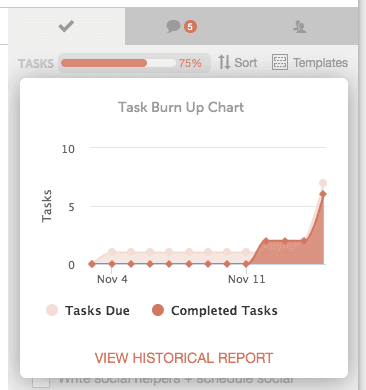Check the Write social helpers task checkbox

(41, 382)
